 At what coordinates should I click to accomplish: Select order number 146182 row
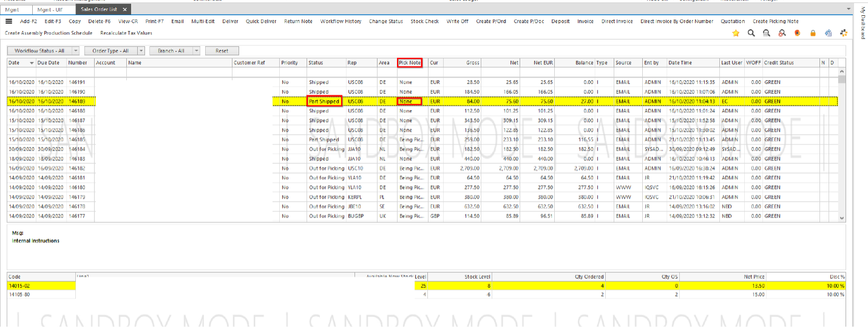422,168
